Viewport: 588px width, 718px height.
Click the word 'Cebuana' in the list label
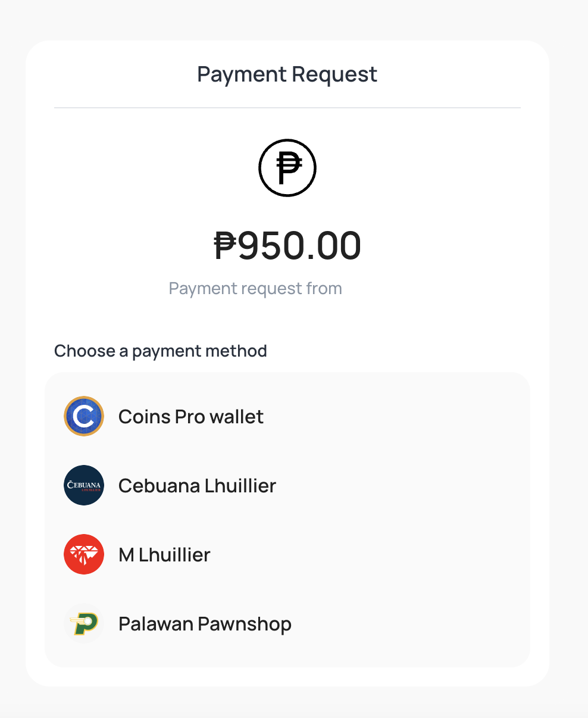click(x=159, y=486)
